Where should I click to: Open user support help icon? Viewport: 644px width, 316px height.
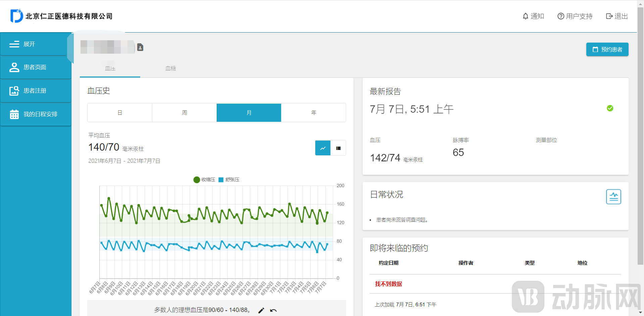561,16
